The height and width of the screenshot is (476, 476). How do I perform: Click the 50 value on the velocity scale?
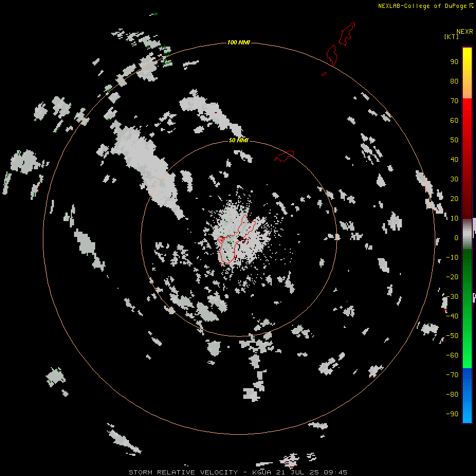pos(454,140)
